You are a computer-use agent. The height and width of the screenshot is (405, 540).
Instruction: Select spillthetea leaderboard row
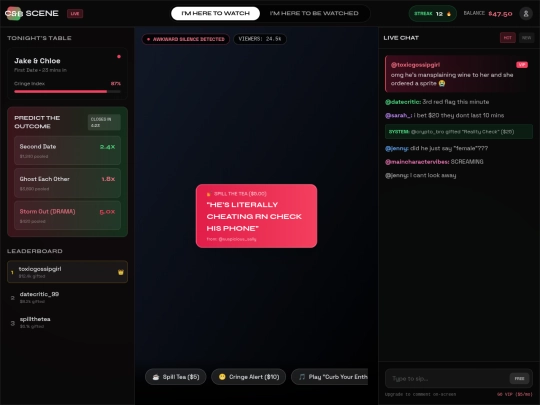click(x=68, y=322)
